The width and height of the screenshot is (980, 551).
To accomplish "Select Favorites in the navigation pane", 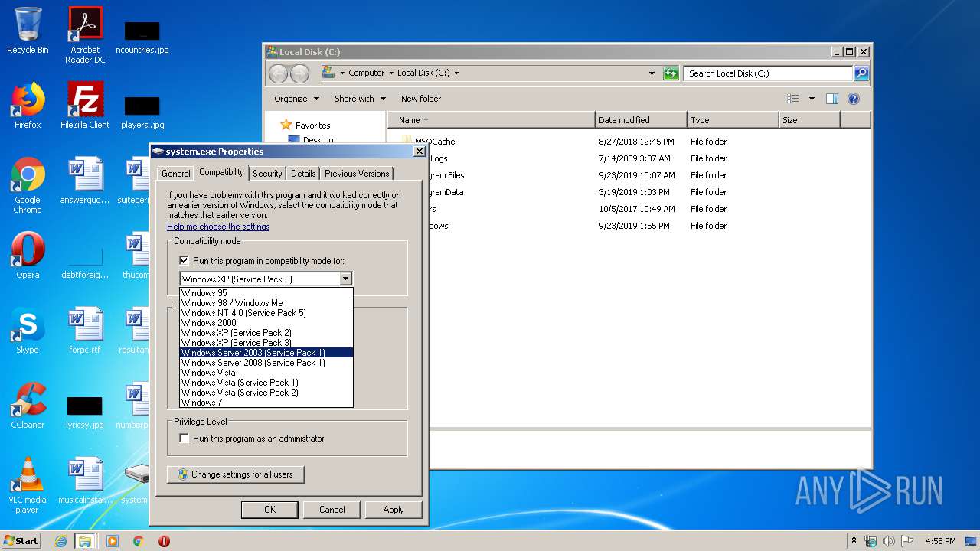I will (x=306, y=126).
